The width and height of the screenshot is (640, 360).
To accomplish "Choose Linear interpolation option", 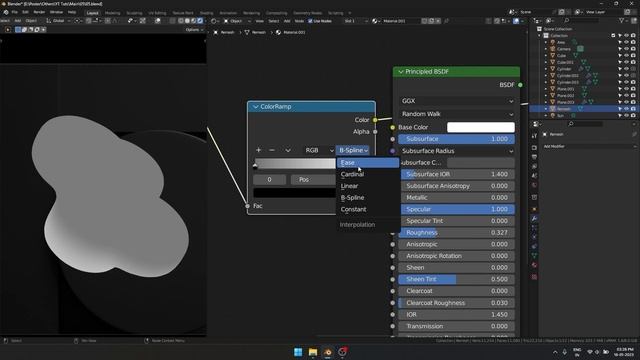I will coord(368,186).
